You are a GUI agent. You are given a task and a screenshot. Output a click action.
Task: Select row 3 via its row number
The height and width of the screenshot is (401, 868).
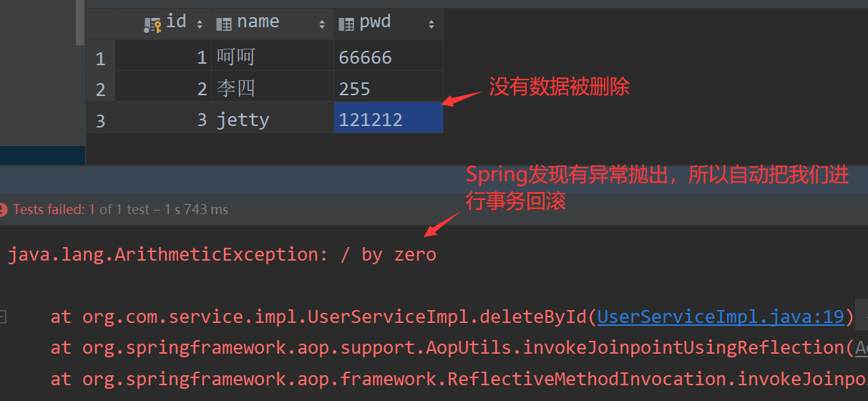click(x=100, y=120)
